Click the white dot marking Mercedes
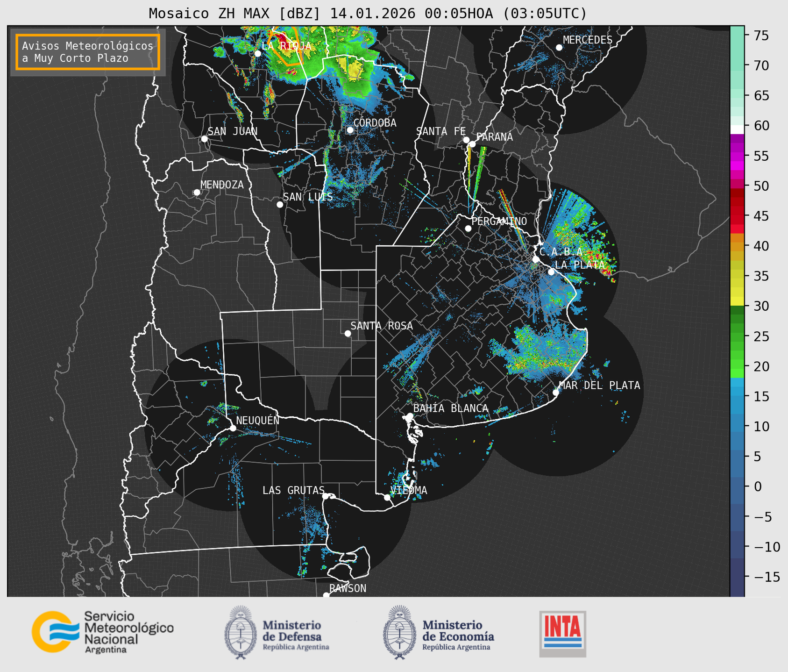788x672 pixels. click(559, 48)
